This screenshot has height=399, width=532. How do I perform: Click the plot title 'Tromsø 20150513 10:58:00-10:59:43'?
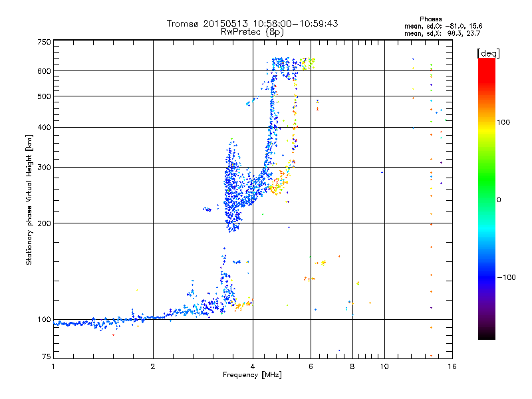click(252, 23)
